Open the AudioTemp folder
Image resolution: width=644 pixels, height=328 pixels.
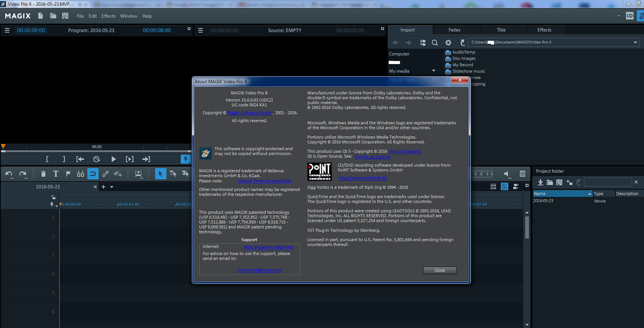point(460,52)
